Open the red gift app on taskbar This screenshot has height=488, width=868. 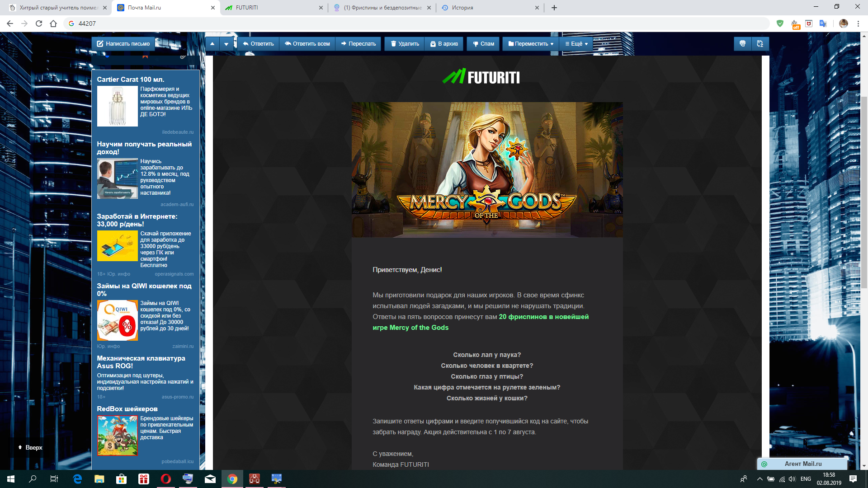coord(144,479)
